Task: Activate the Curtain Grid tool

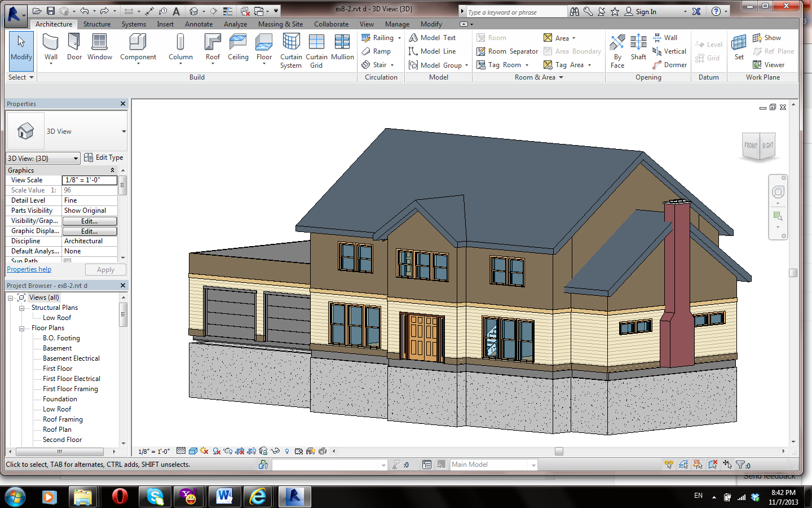Action: click(x=316, y=51)
